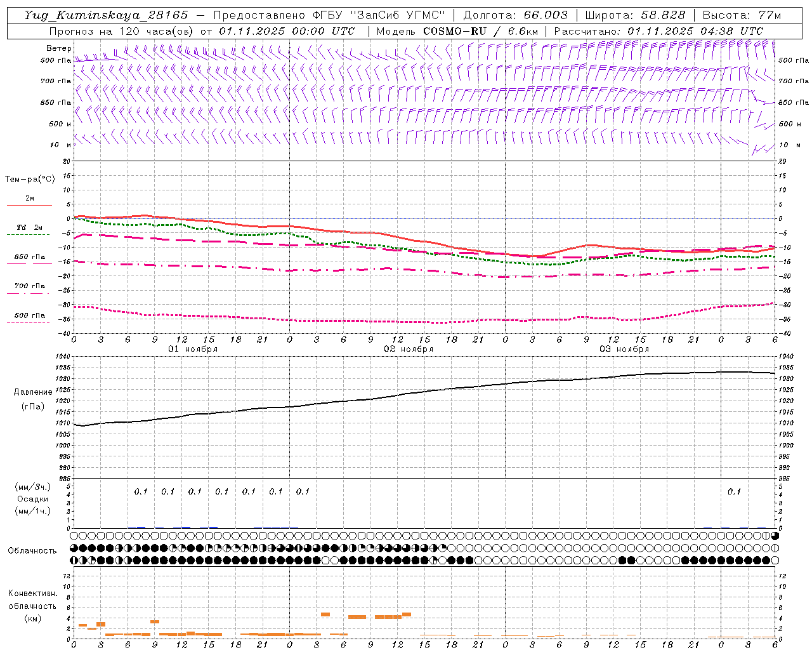Viewport: 812px width, 650px height.
Task: Select the 03 ноября date label
Action: 624,349
